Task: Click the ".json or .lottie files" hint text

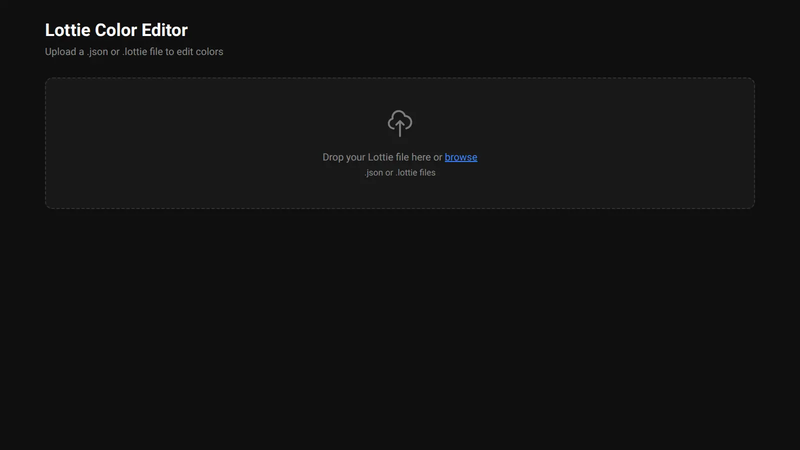Action: [x=400, y=172]
